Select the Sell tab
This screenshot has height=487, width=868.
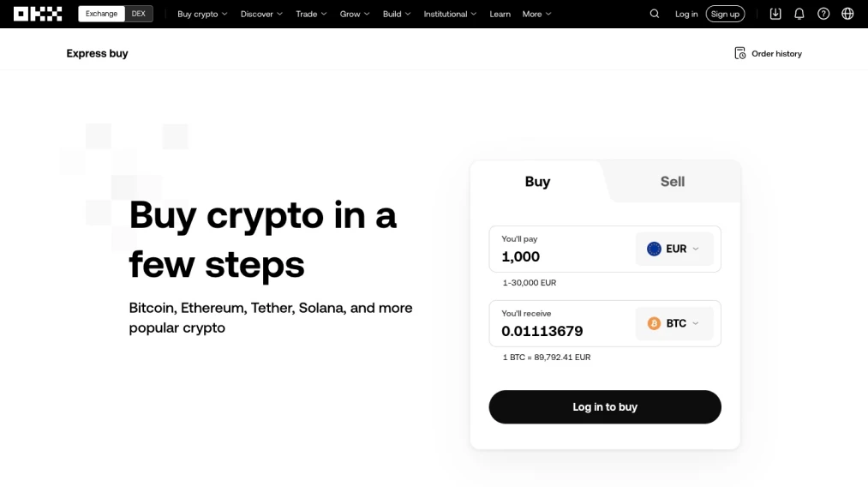coord(673,182)
